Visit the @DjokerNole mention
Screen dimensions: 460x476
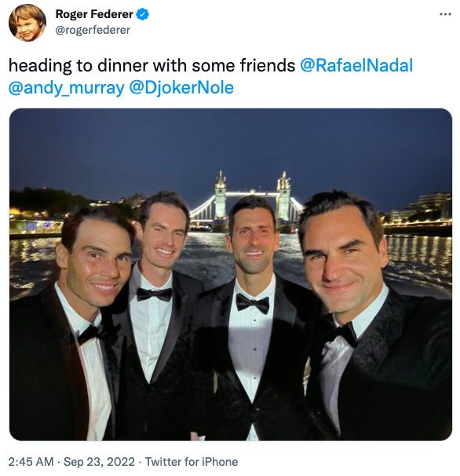(x=181, y=88)
